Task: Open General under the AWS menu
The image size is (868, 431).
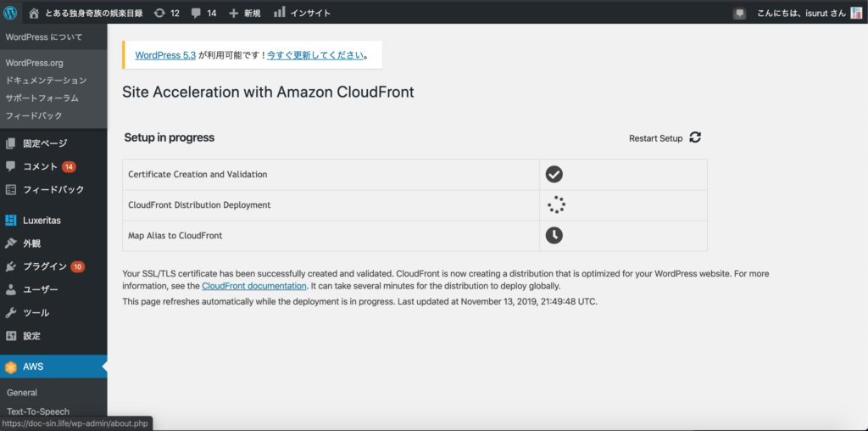Action: 22,393
